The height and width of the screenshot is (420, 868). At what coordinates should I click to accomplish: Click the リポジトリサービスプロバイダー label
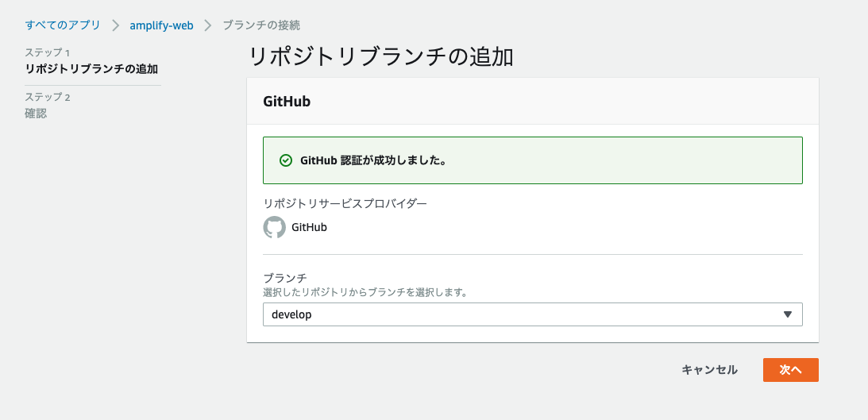pos(345,203)
